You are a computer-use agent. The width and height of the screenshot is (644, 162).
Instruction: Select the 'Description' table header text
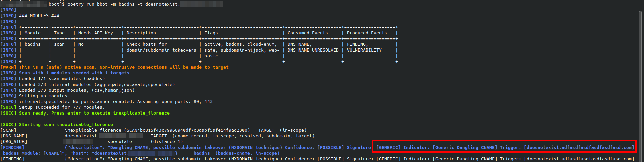(x=141, y=33)
